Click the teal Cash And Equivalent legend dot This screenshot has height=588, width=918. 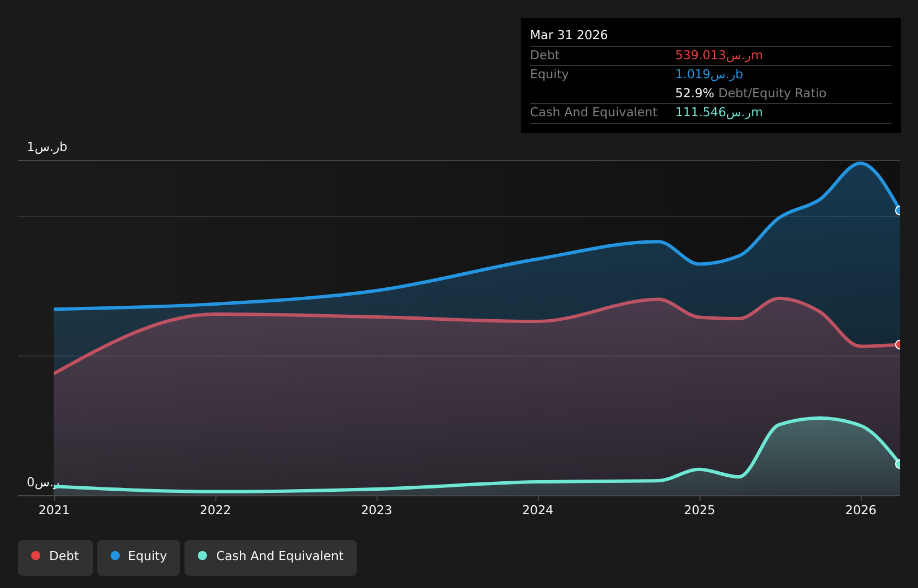pyautogui.click(x=202, y=556)
